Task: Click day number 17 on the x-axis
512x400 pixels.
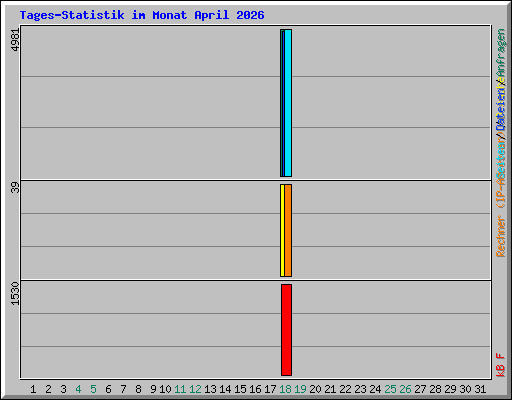Action: [270, 389]
